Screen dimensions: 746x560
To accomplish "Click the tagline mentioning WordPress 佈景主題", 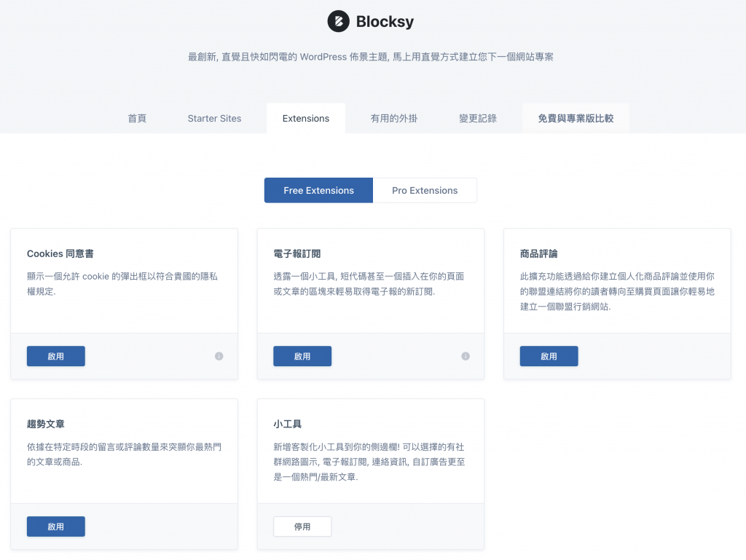I will click(371, 57).
